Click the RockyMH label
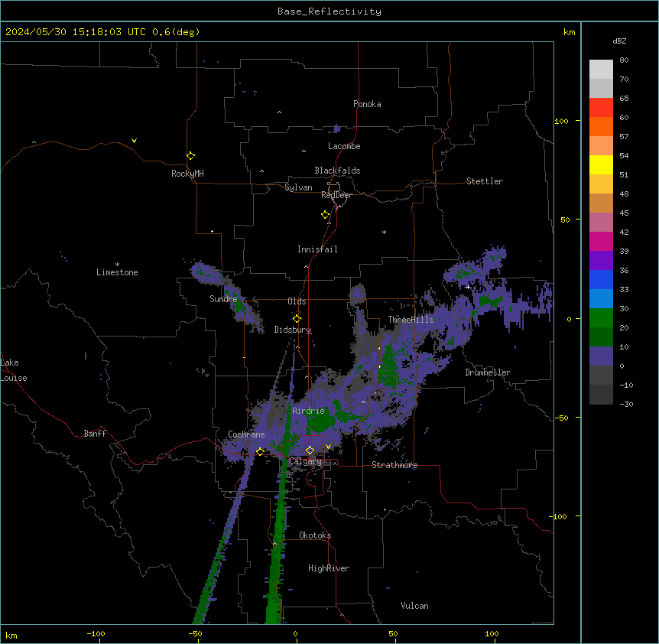 tap(187, 174)
